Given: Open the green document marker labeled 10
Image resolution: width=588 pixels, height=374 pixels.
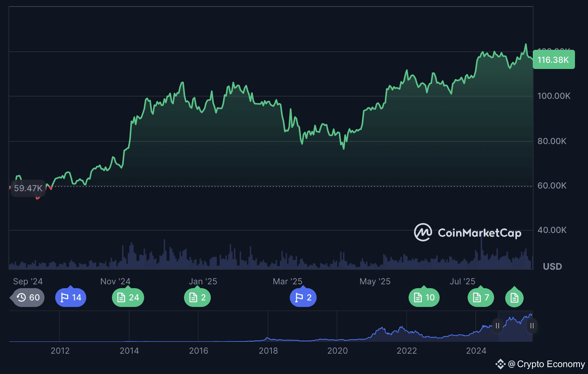Looking at the screenshot, I should click(424, 297).
